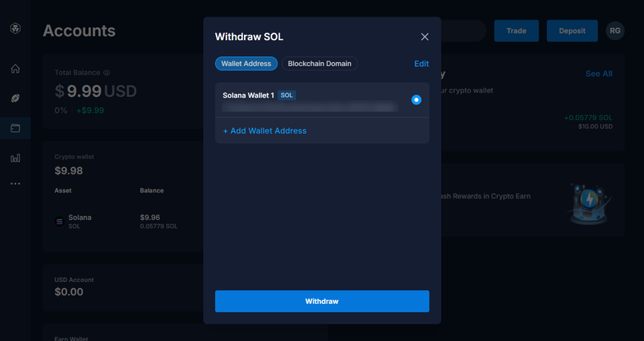
Task: Click the Crypto.com logo icon
Action: (x=15, y=29)
